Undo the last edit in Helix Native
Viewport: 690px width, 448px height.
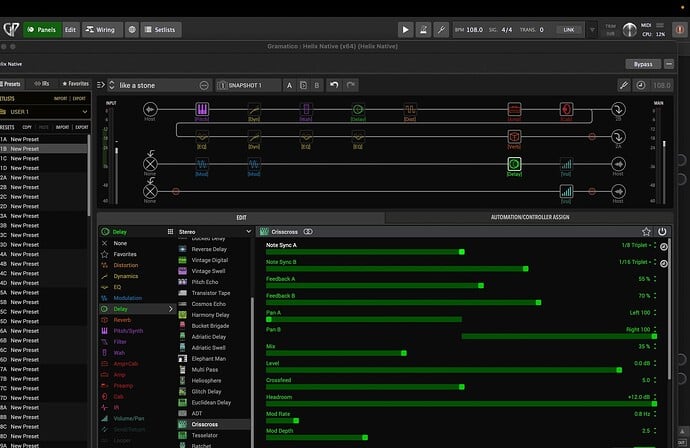[x=334, y=85]
